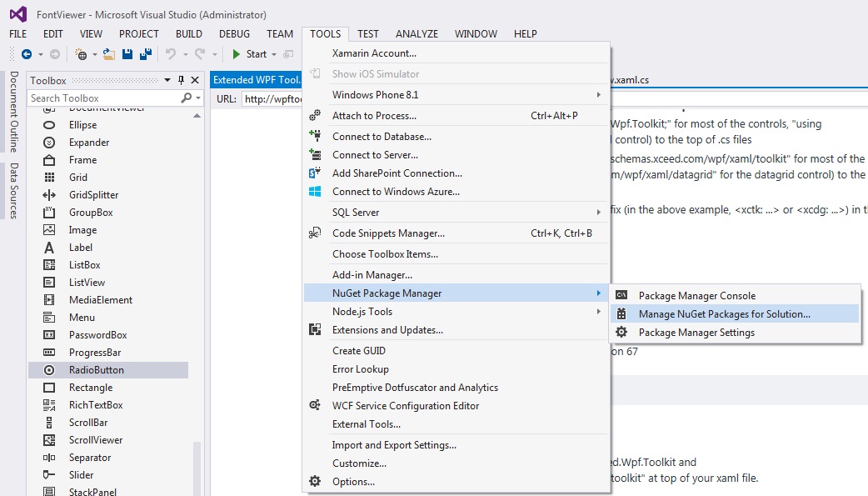
Task: Click the Open File folder icon
Action: (x=109, y=53)
